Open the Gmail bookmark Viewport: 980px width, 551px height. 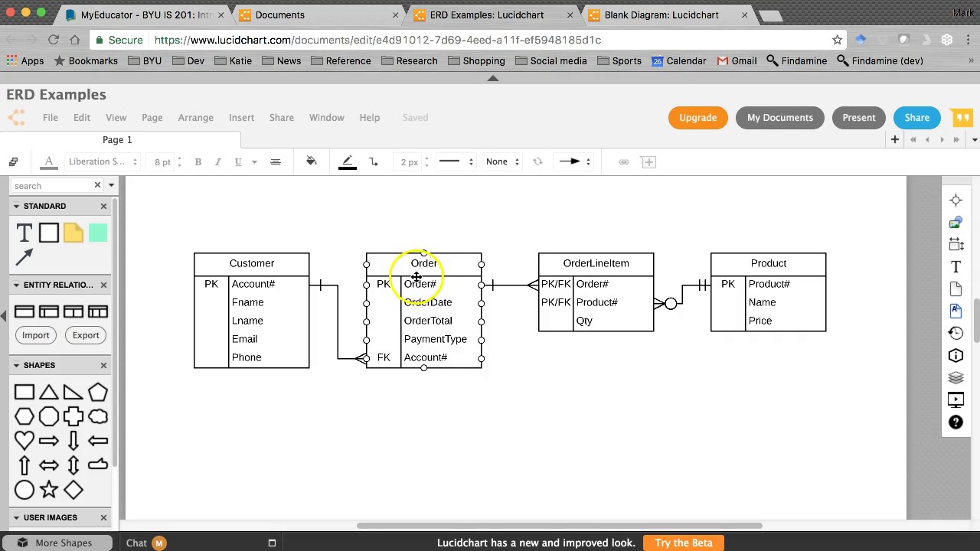[737, 60]
